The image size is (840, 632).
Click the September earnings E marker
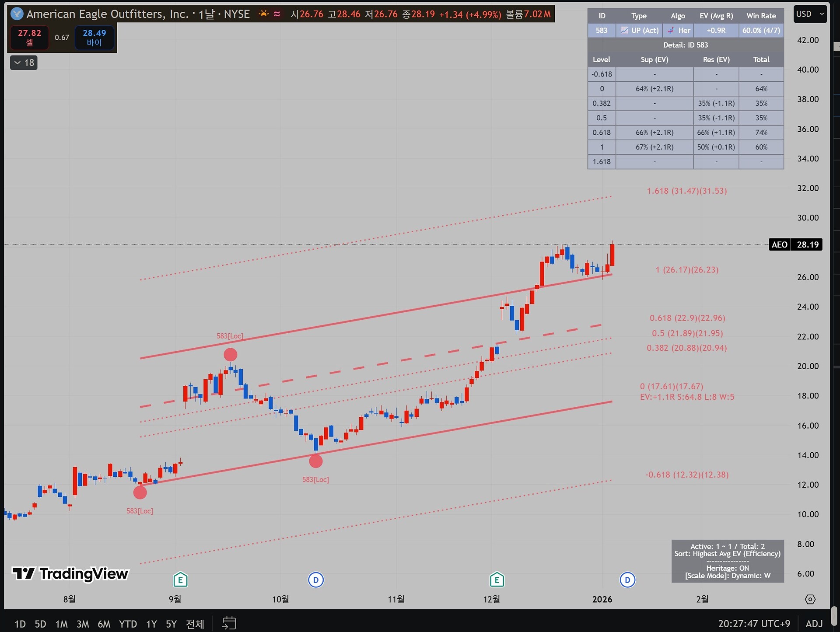(180, 580)
